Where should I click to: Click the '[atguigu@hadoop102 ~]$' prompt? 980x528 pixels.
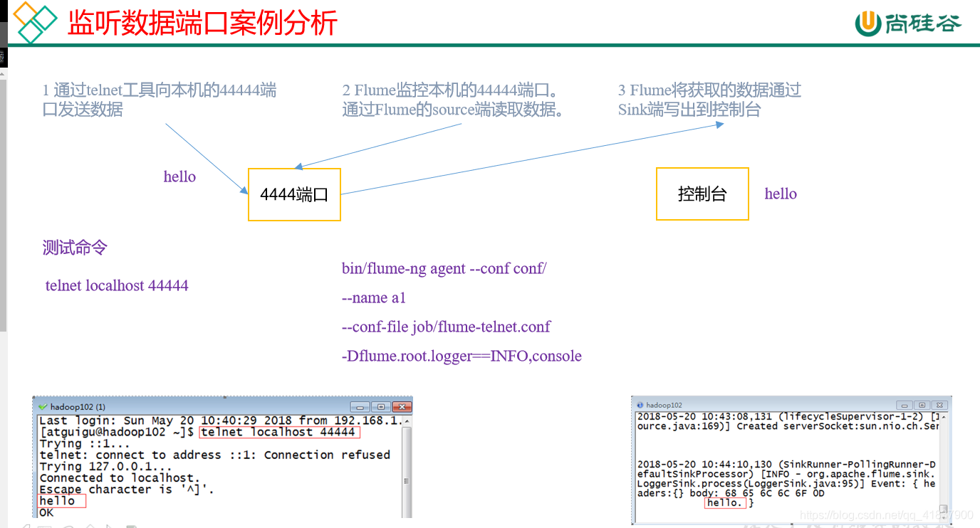point(117,432)
